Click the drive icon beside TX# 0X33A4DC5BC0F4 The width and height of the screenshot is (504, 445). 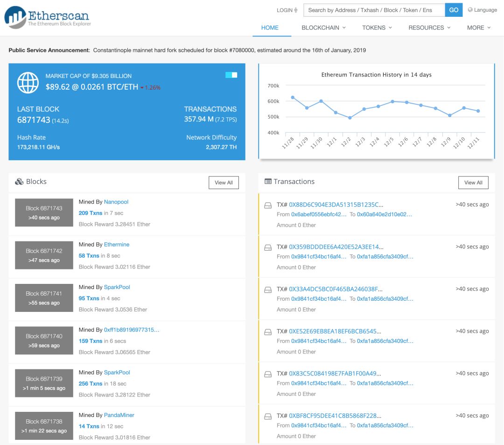[268, 290]
